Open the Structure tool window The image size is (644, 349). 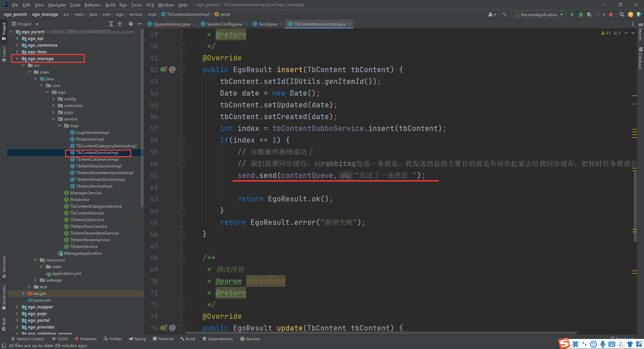pos(4,266)
